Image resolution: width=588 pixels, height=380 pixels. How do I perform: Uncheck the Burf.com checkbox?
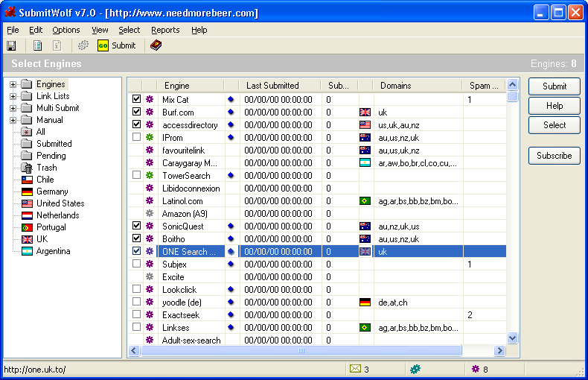coord(136,112)
